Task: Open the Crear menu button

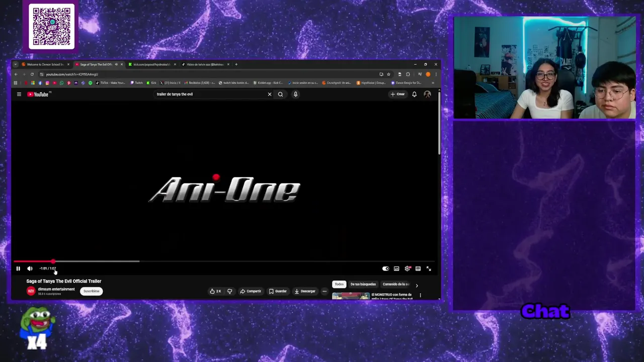Action: [x=397, y=94]
